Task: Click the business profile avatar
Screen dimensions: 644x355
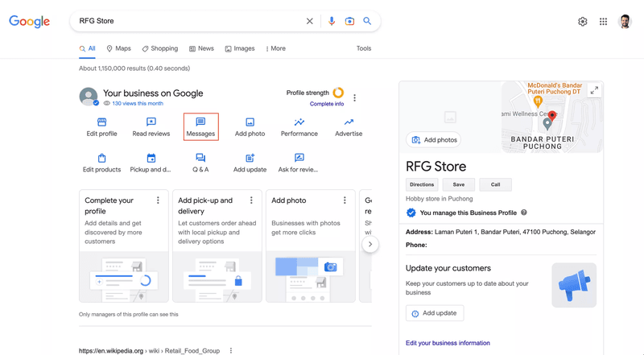Action: point(89,97)
